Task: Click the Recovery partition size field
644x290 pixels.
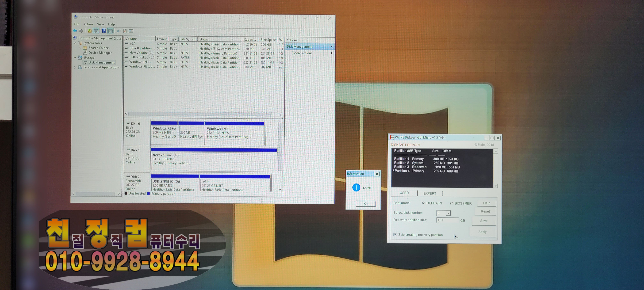Action: coord(448,220)
